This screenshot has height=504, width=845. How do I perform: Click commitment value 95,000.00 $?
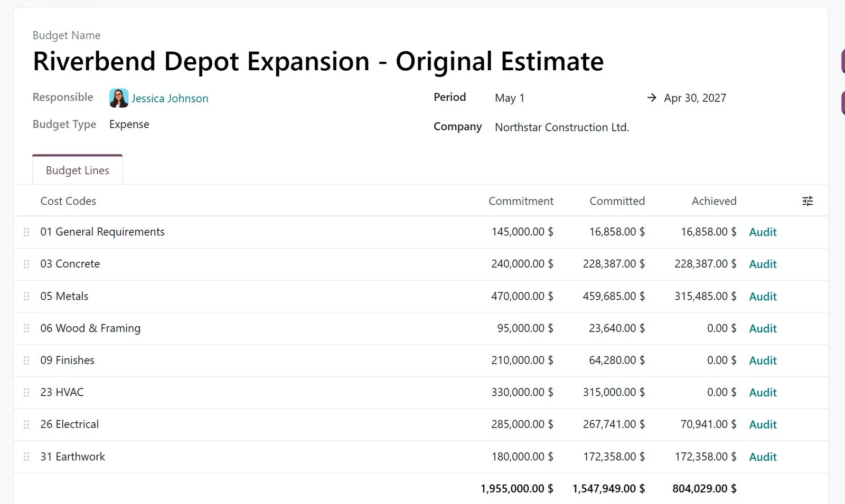coord(525,328)
